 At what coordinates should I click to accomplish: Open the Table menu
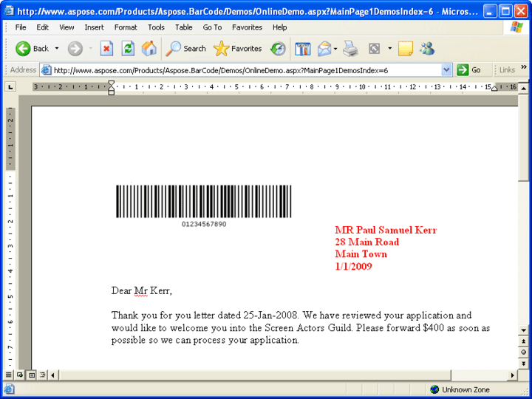pyautogui.click(x=183, y=27)
